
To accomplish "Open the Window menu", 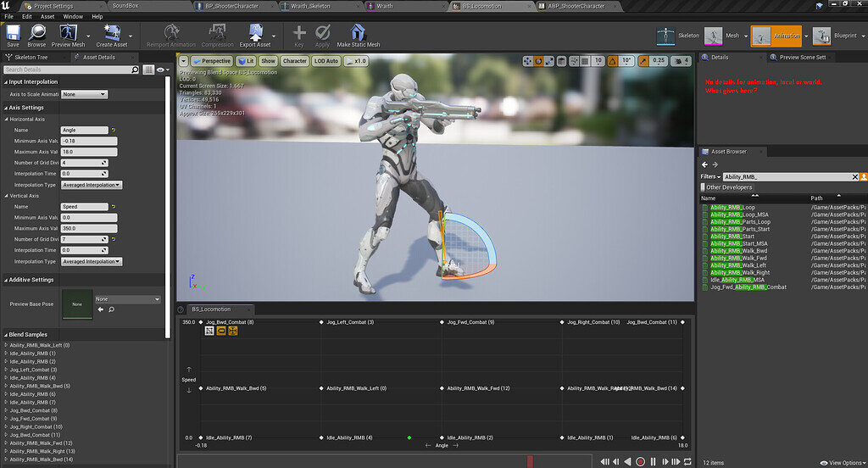I will click(x=73, y=17).
